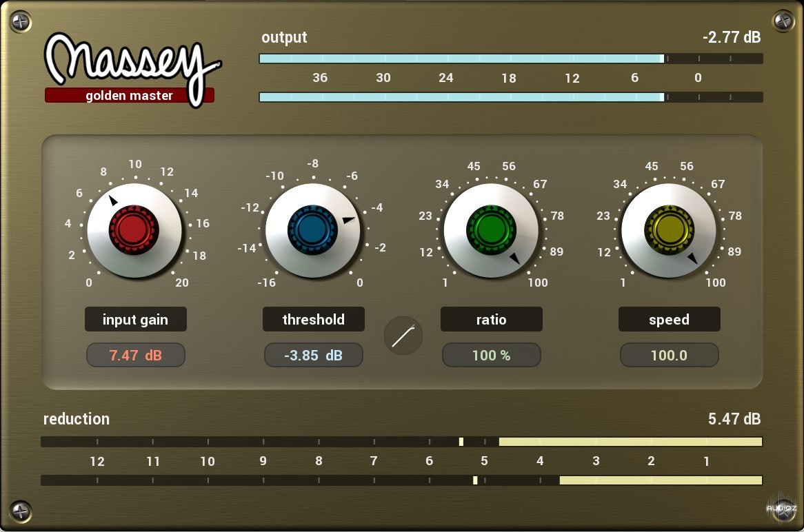804x532 pixels.
Task: Click the gain reduction meter strip
Action: point(400,441)
